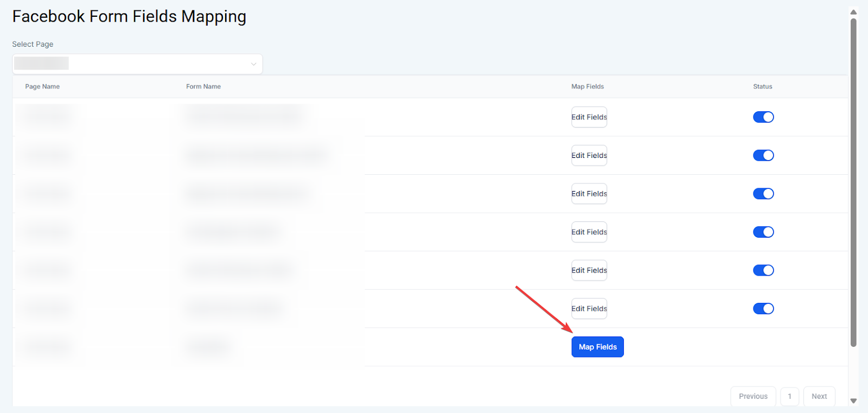The width and height of the screenshot is (868, 413).
Task: Click the chevron arrow in Select Page
Action: point(253,64)
